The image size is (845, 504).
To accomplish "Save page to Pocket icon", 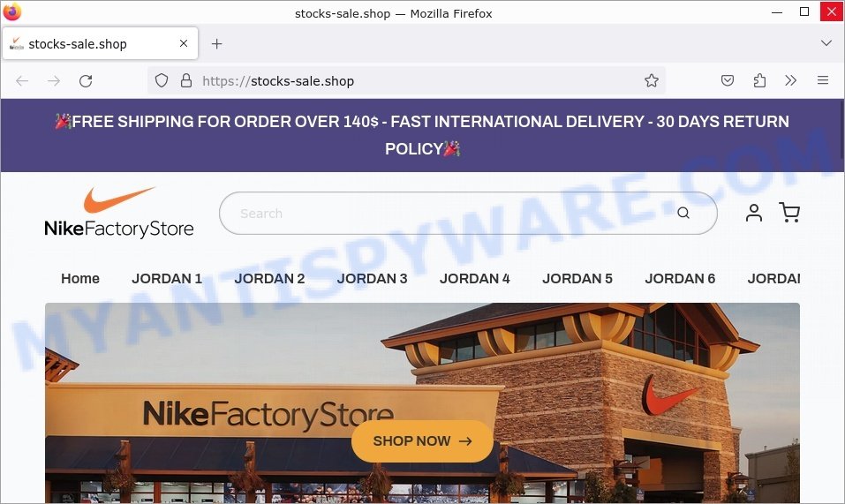I will point(728,81).
